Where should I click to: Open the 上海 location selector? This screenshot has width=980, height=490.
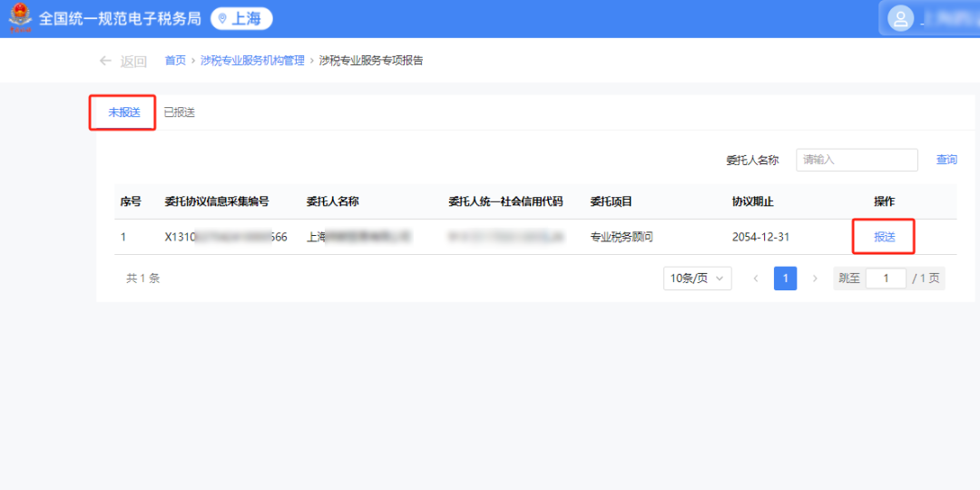coord(241,19)
